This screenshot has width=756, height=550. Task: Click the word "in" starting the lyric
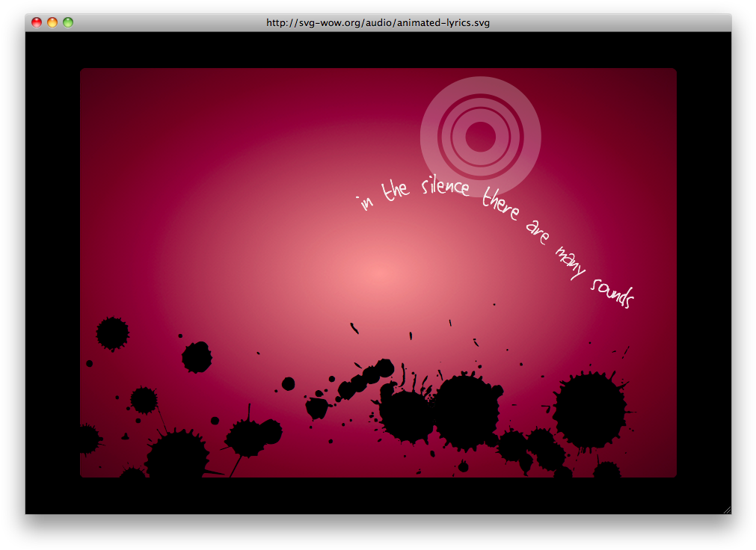click(365, 202)
